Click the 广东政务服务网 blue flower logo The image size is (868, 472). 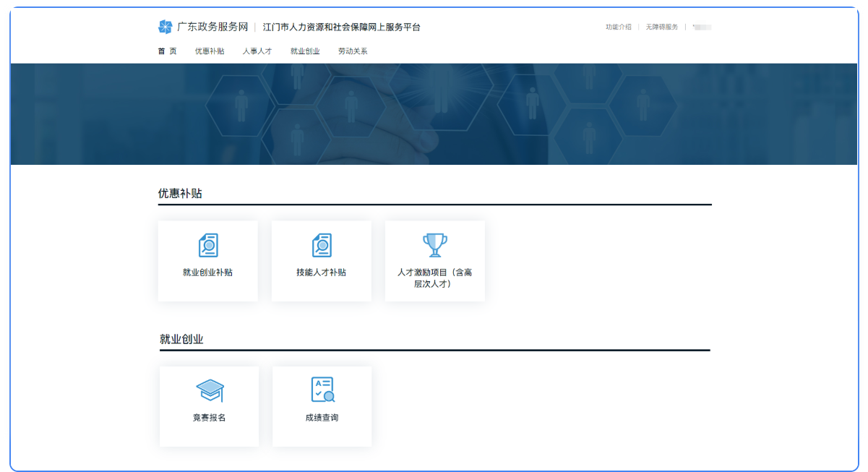pos(166,27)
